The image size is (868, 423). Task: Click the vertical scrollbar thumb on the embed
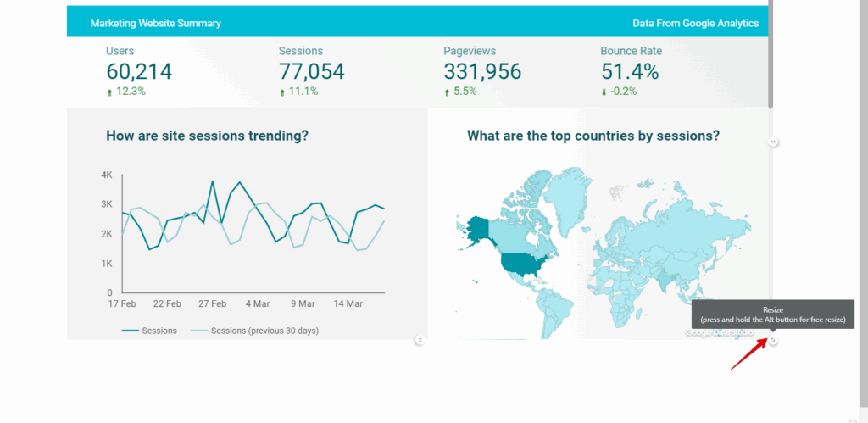(771, 55)
